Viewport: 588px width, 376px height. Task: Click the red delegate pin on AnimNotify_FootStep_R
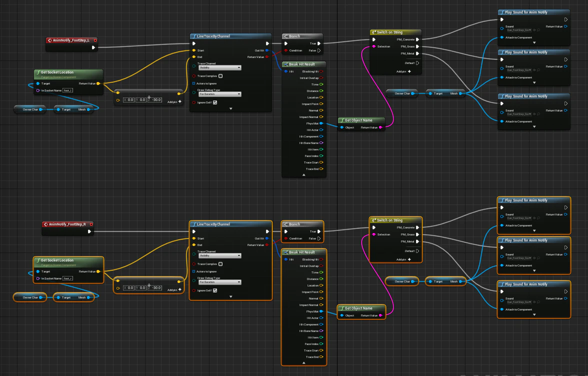click(91, 224)
